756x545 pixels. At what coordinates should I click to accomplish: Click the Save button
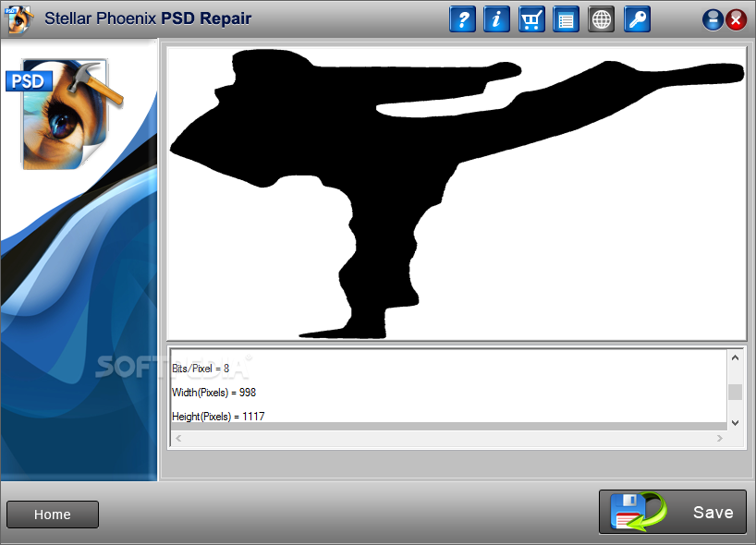click(672, 512)
